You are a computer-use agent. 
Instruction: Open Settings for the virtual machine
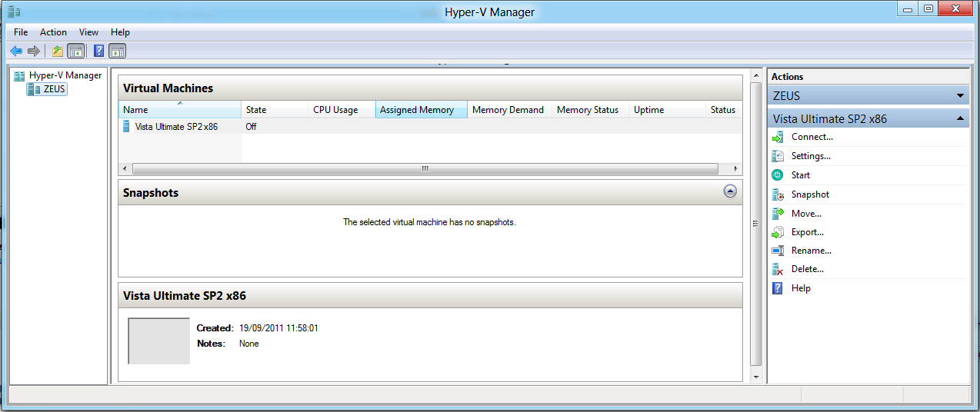coord(811,156)
